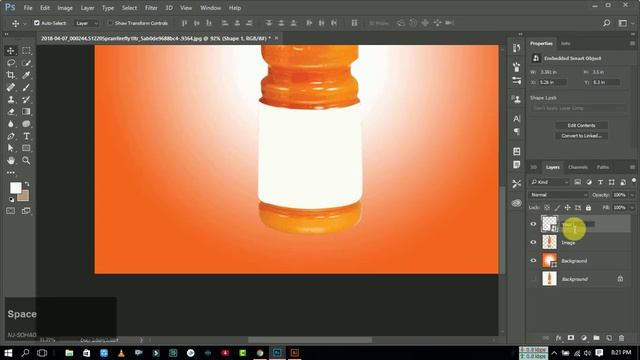Enable Show Transform Controls checkbox

click(x=110, y=23)
